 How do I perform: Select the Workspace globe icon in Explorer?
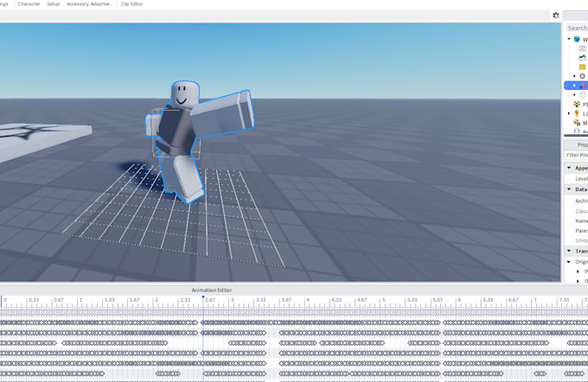(x=577, y=39)
